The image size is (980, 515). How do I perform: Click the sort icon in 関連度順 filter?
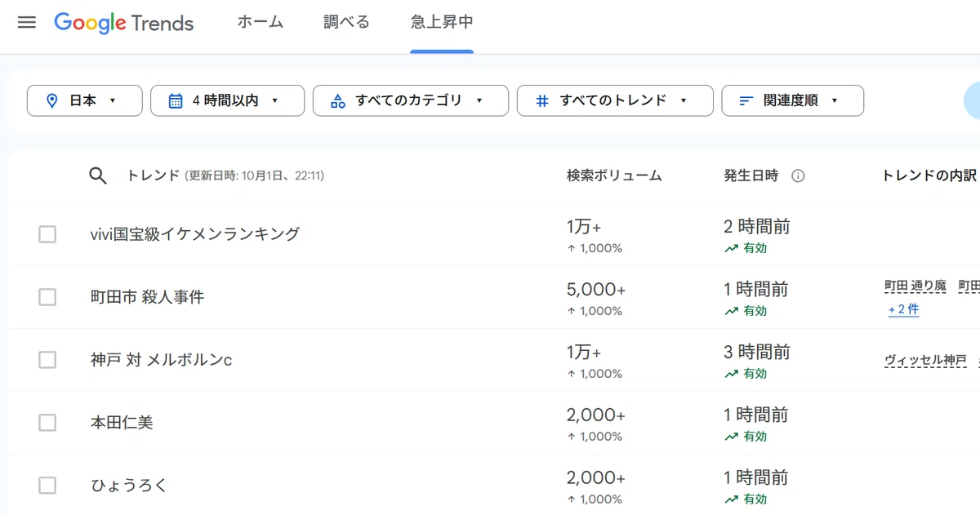click(746, 100)
